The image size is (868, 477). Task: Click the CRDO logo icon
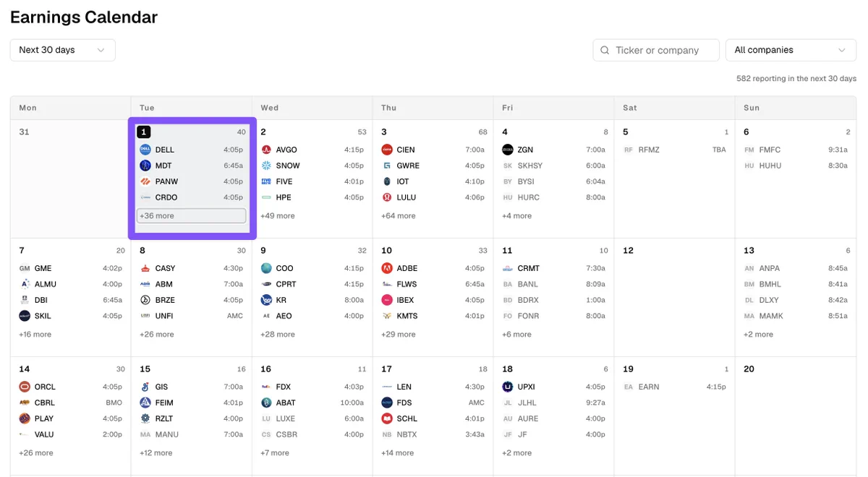click(x=145, y=197)
